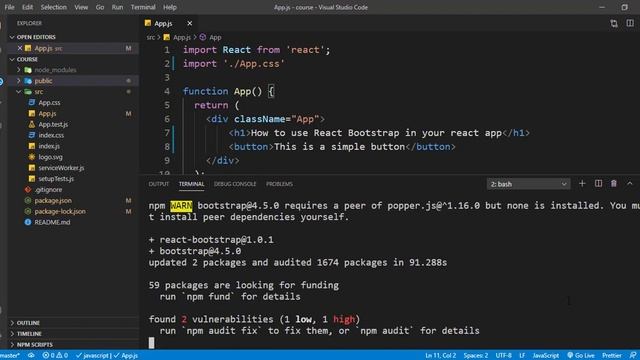Change file encoding UTF-8
This screenshot has height=360, width=640.
coord(503,356)
